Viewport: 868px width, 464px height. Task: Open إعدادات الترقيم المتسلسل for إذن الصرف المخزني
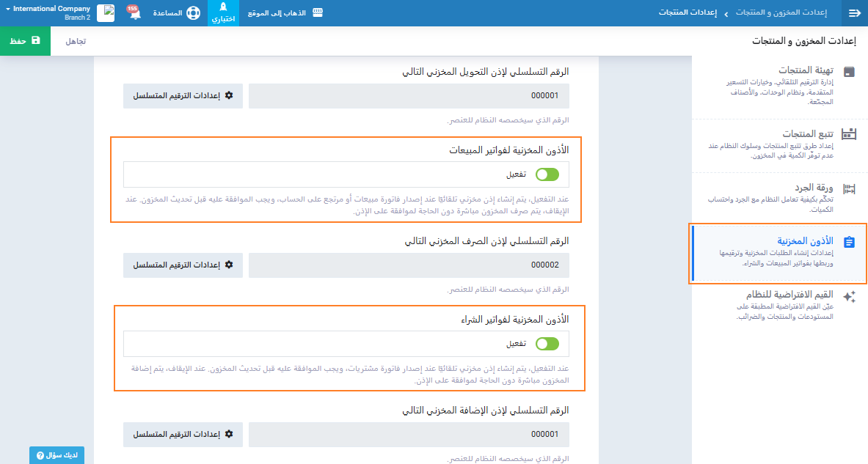[x=183, y=265]
